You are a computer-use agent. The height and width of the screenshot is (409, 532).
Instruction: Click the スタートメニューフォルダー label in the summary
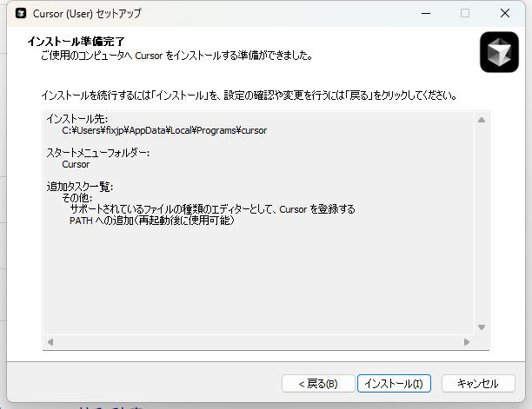pyautogui.click(x=98, y=153)
